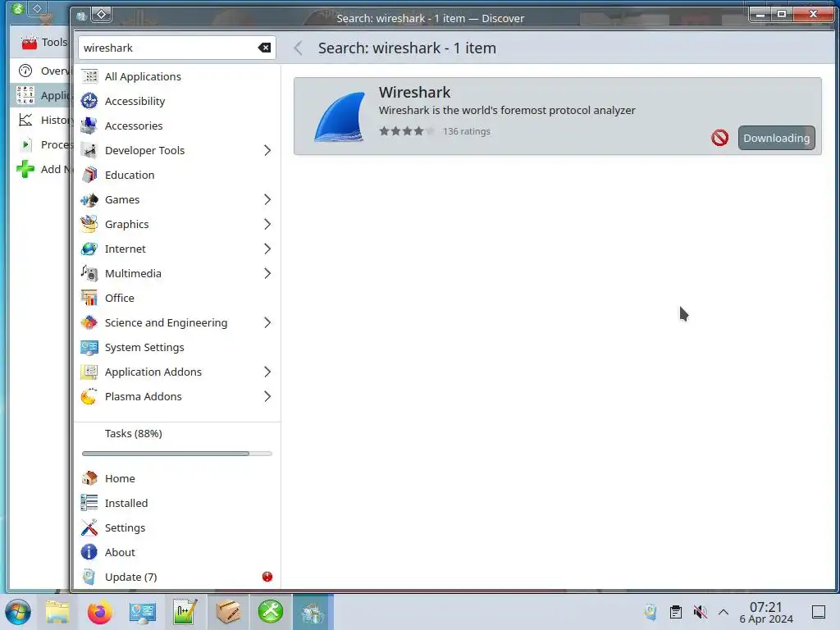Open the System Settings category icon
Screen dimensions: 840x630
(89, 348)
